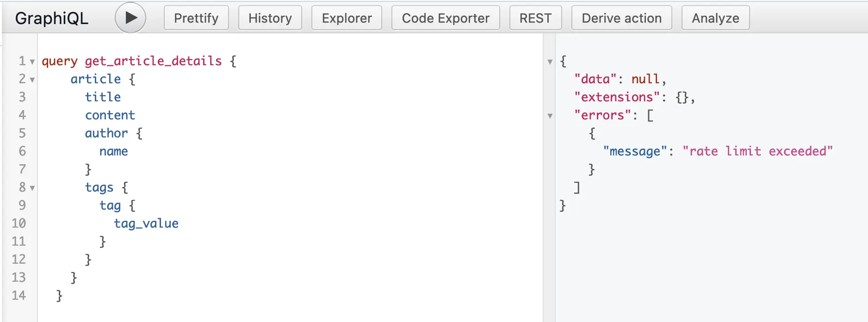This screenshot has height=322, width=868.
Task: Click the "extensions" key in response
Action: point(617,97)
